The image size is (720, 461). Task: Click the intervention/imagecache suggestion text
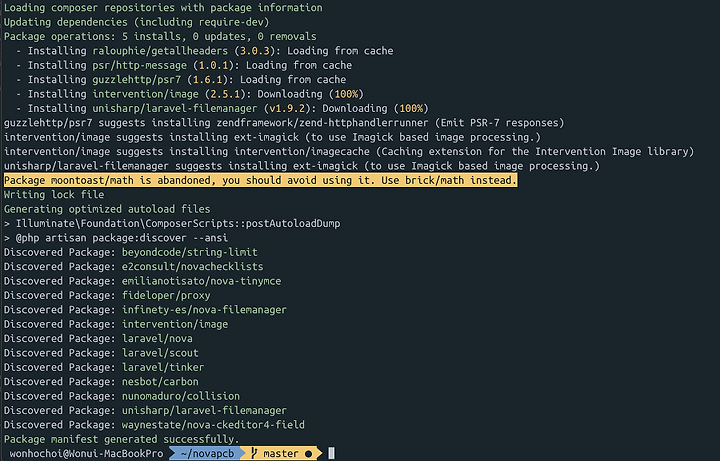coord(302,152)
